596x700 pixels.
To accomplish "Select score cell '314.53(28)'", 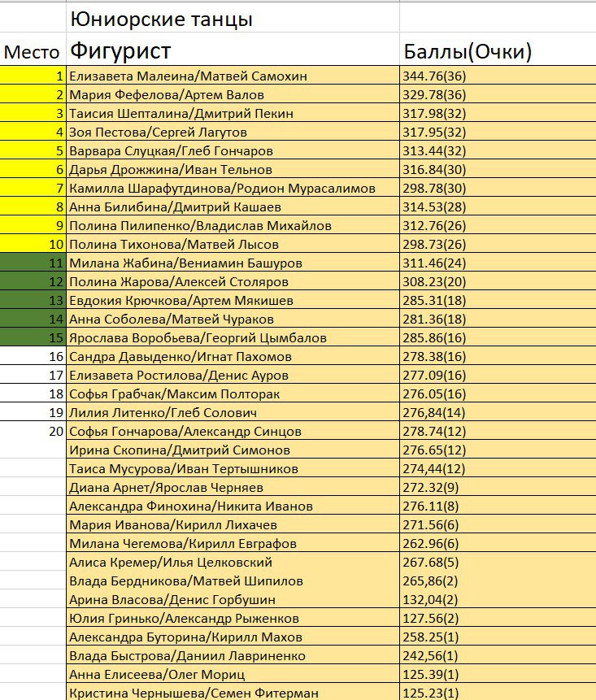I will point(498,207).
